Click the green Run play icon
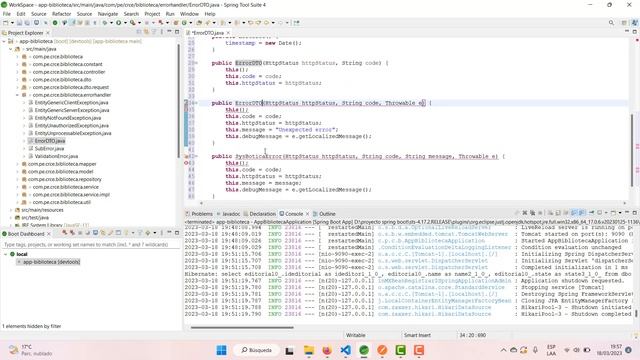Screen dimensions: 640x360 (x=118, y=23)
